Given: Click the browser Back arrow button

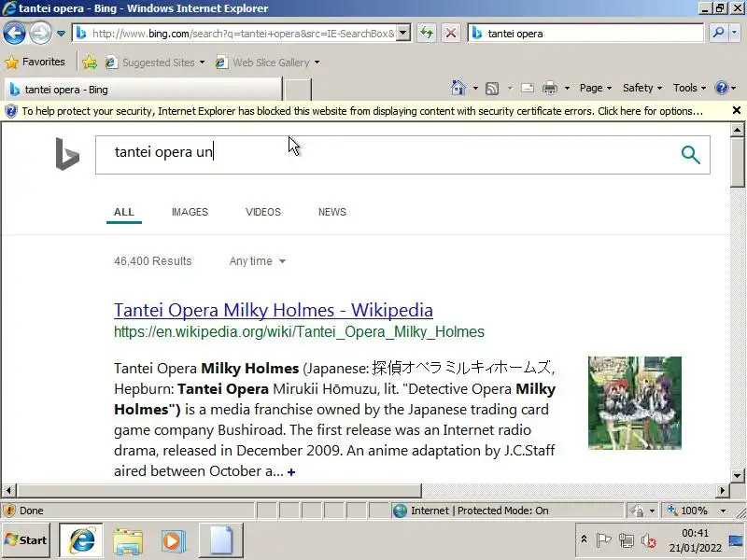Looking at the screenshot, I should point(14,34).
